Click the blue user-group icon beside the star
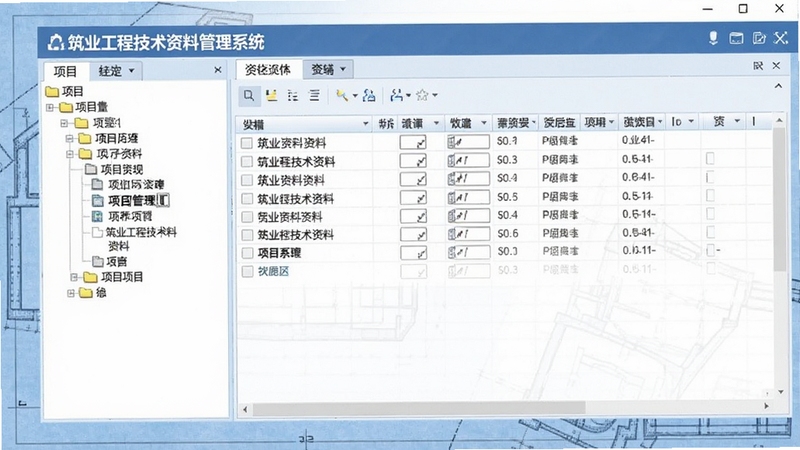 [x=397, y=95]
